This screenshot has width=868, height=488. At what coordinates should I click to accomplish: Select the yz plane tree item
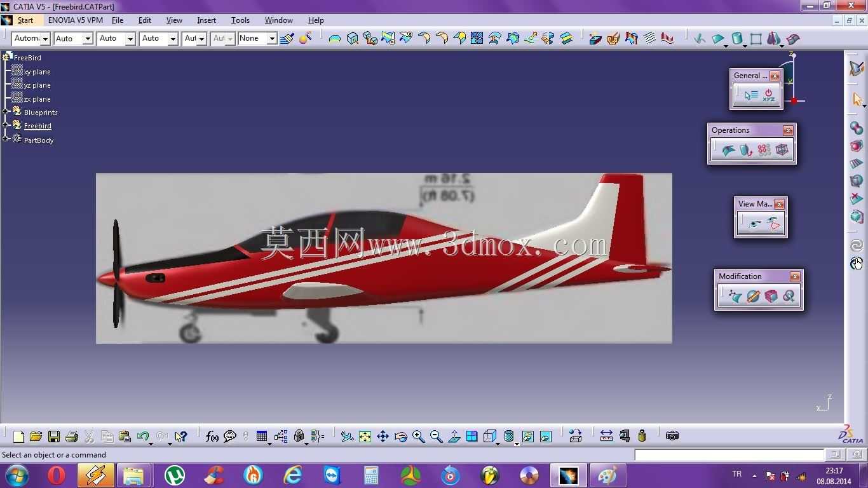click(x=37, y=85)
